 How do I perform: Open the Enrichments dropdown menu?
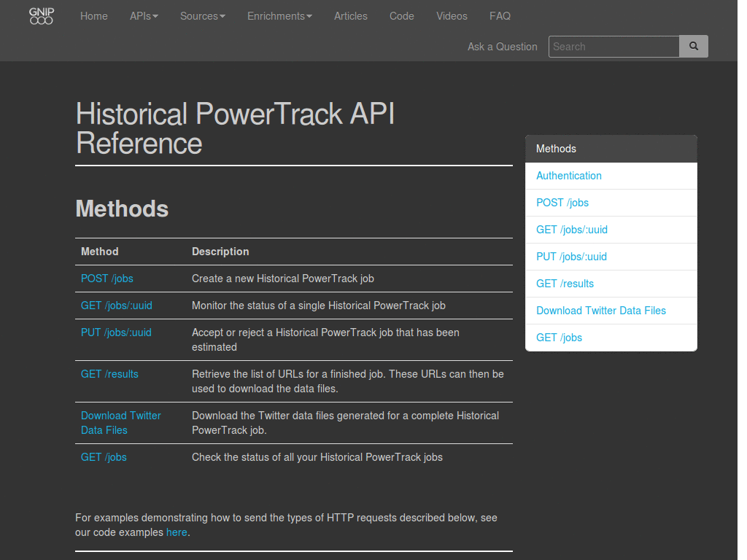coord(279,16)
